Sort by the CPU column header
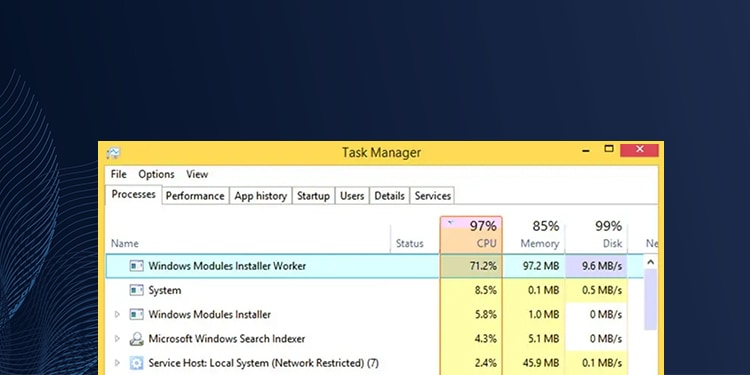The width and height of the screenshot is (750, 375). pos(471,235)
